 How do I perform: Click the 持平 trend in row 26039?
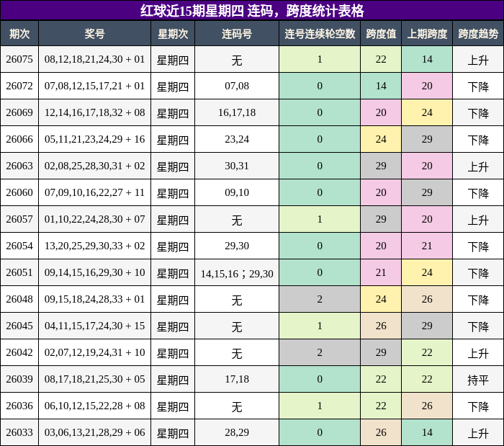(478, 380)
